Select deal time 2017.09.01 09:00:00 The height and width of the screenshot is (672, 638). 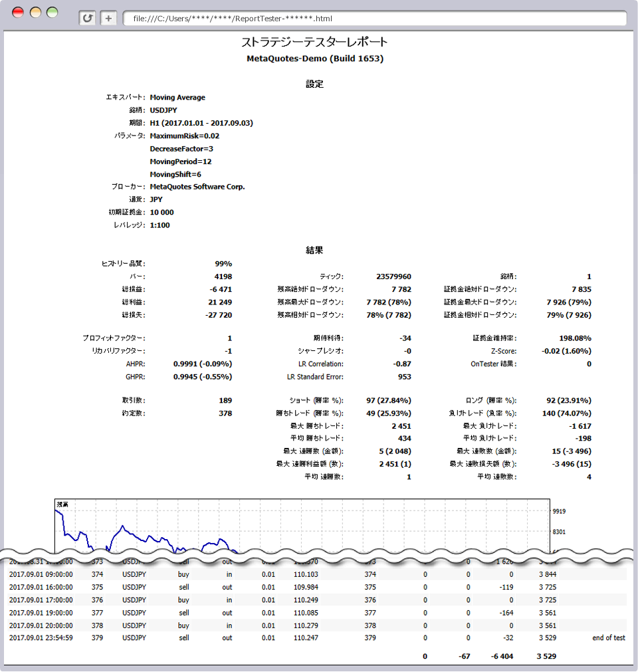click(x=41, y=574)
